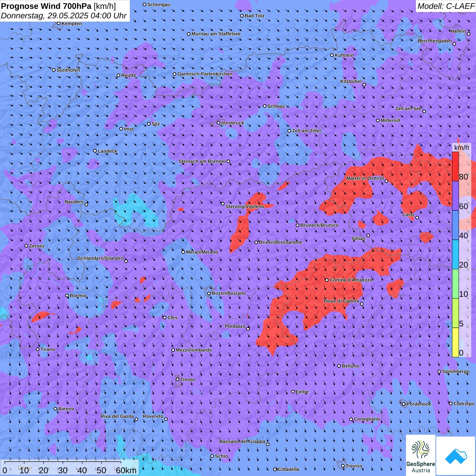Click the Sterzing/Vipiteno label
Screen dimensions: 476x476
[245, 206]
